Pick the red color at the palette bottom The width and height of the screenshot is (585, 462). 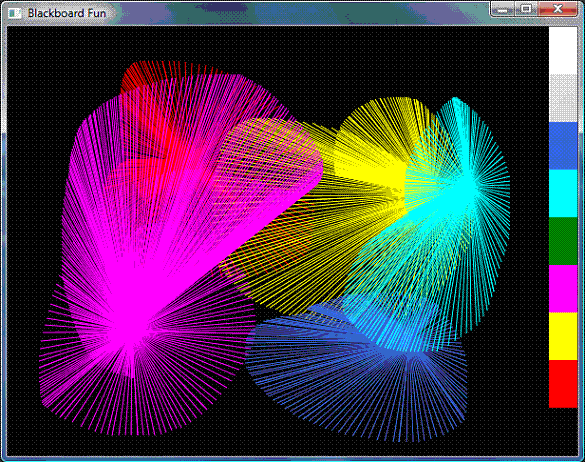[563, 384]
